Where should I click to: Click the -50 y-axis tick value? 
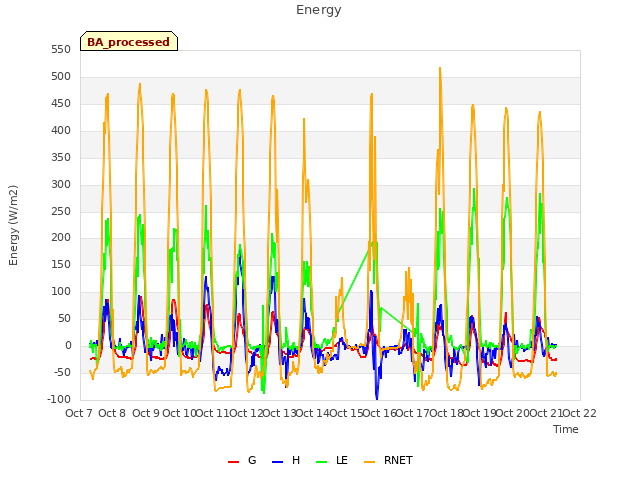coord(62,372)
